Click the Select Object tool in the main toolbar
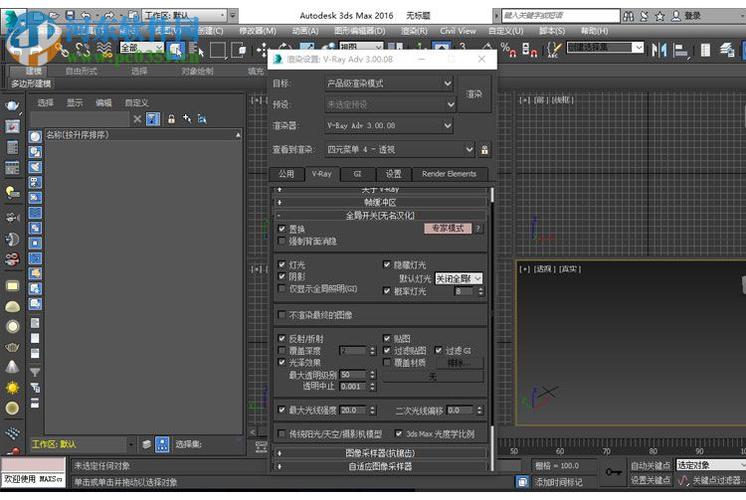746x500 pixels. coord(176,49)
